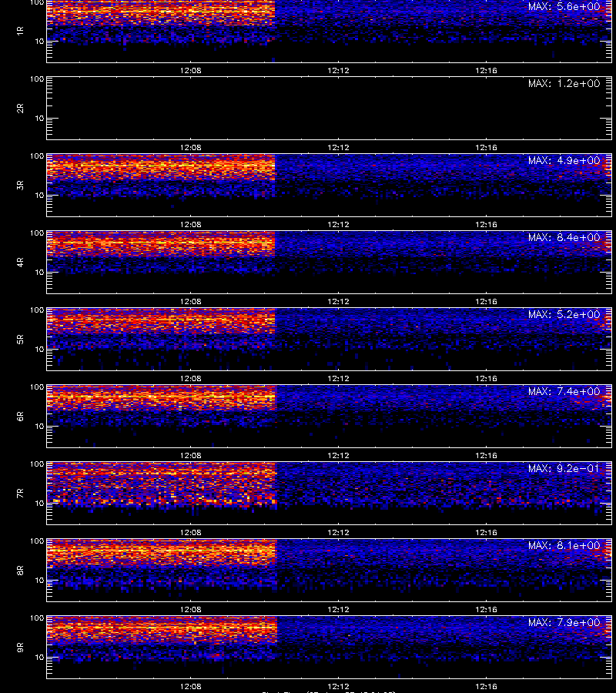This screenshot has width=616, height=693.
Task: Pick the 12:16 time tick below panel 4R
Action: click(486, 301)
